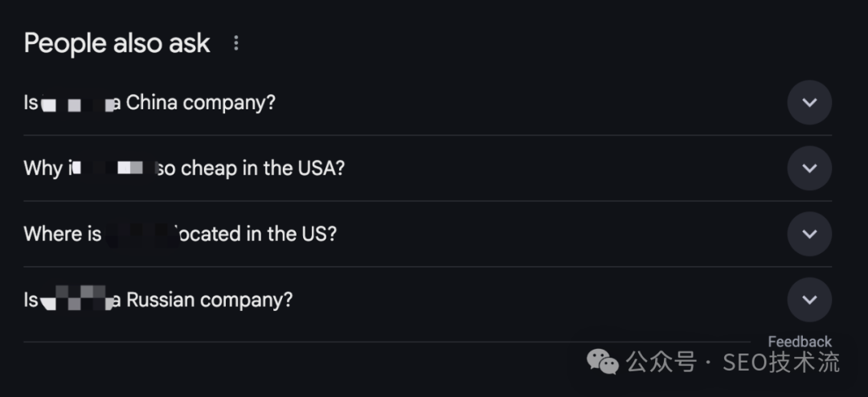
Task: Click the People also ask heading
Action: coord(117,43)
